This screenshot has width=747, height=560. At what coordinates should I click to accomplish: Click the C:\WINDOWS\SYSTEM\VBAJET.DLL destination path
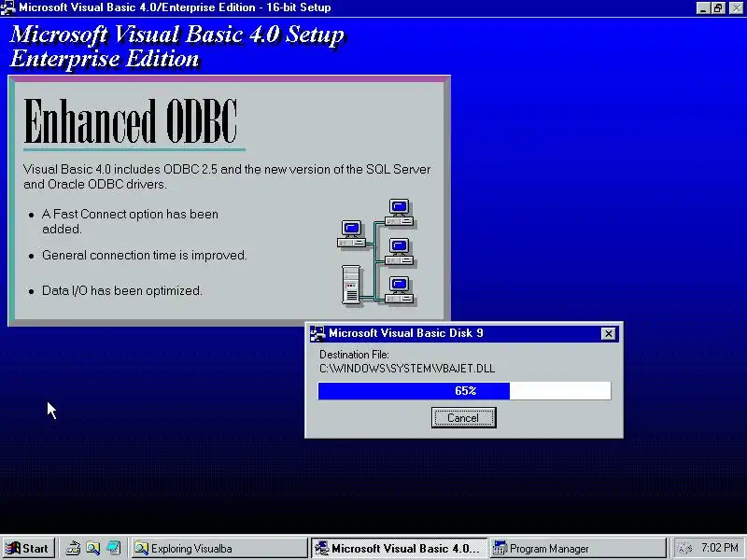(407, 369)
